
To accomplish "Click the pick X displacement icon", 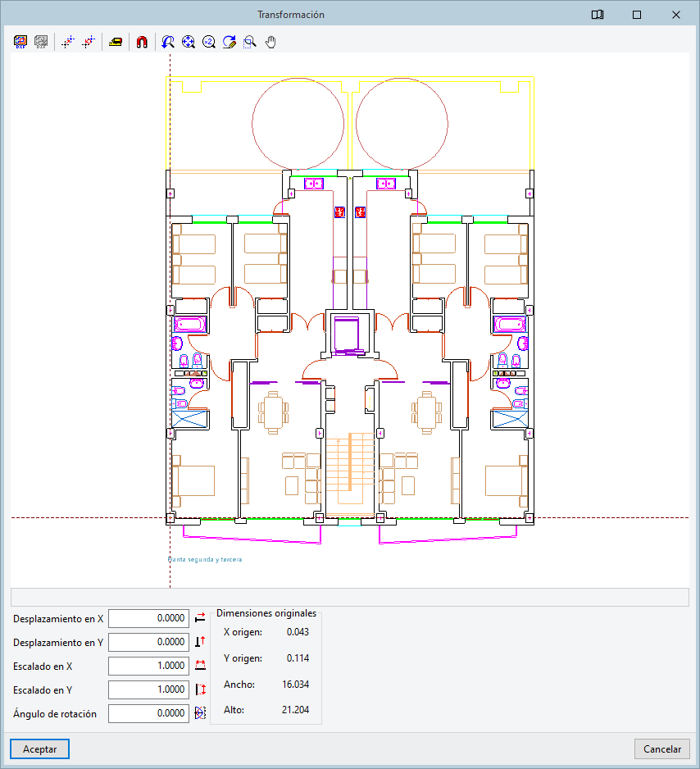I will tap(200, 618).
